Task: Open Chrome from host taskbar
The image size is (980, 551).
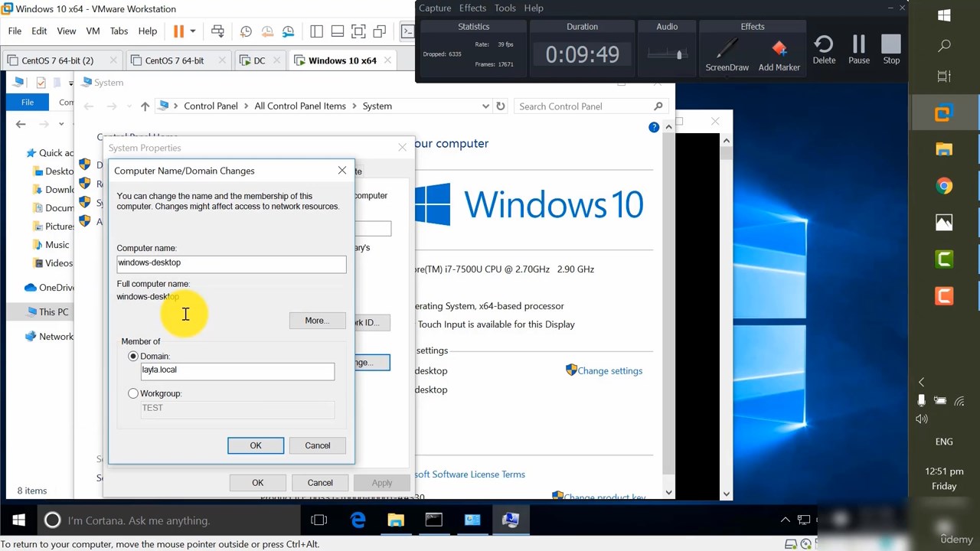Action: (944, 186)
